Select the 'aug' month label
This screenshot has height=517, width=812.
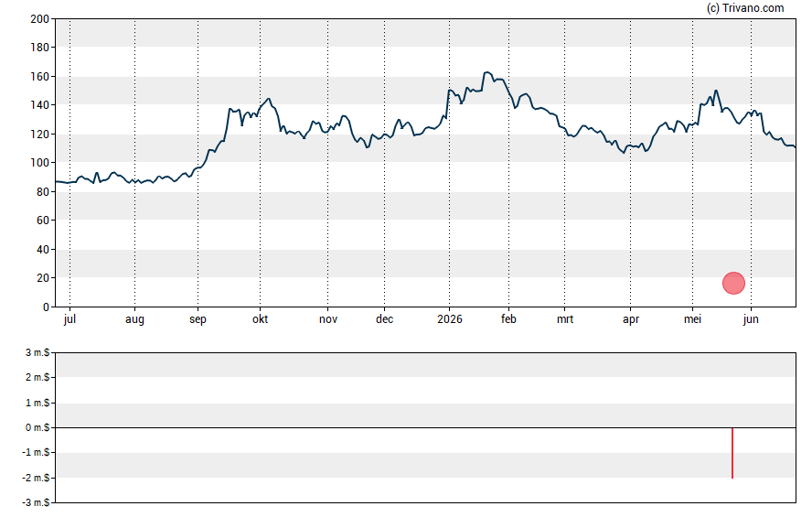click(x=134, y=319)
